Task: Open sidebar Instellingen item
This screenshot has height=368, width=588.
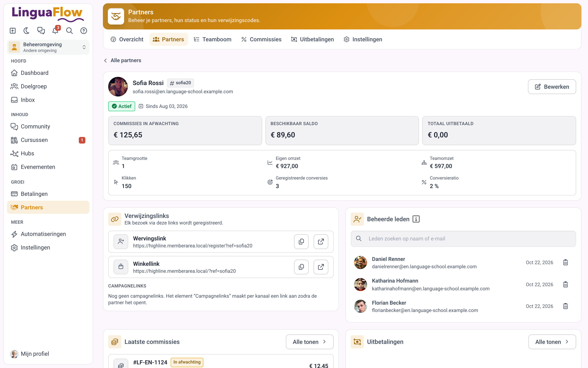Action: pyautogui.click(x=48, y=248)
